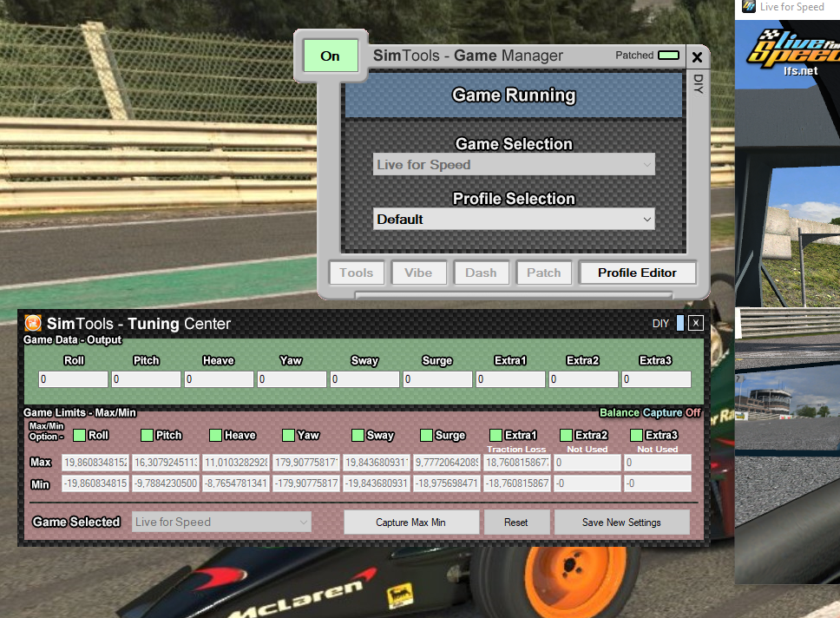The height and width of the screenshot is (618, 840).
Task: Toggle Balance Capture Off setting
Action: 650,412
